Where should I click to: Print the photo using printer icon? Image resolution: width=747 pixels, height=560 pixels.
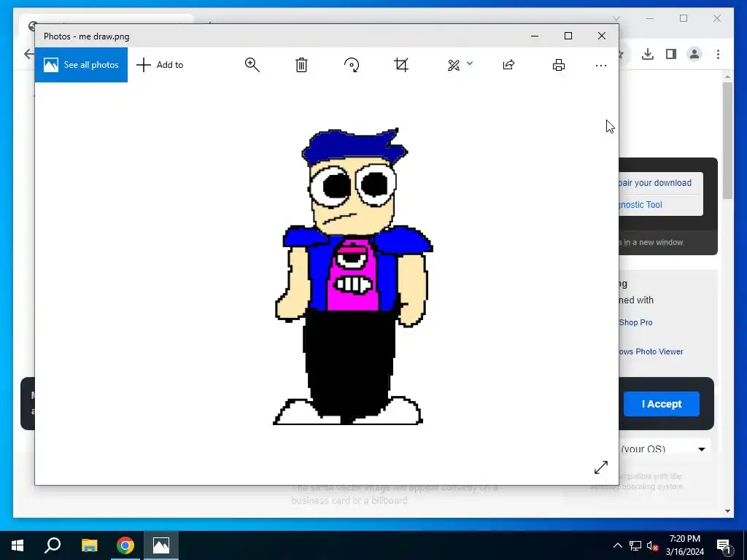(x=559, y=65)
